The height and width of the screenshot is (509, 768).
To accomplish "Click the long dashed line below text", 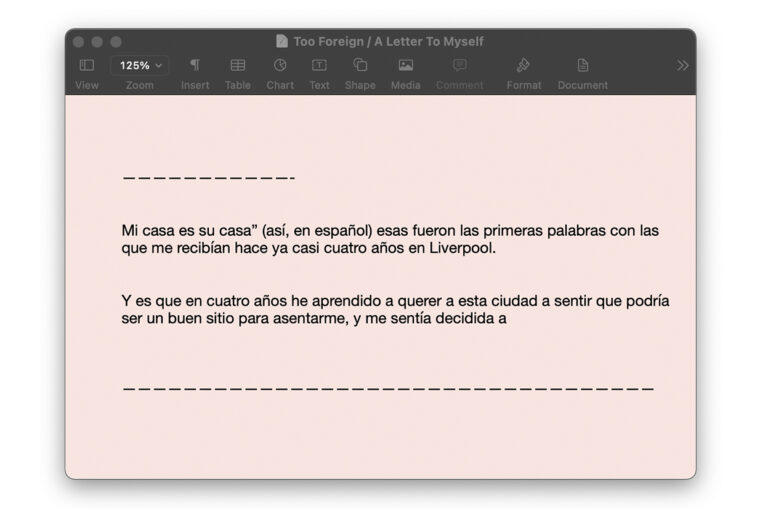I will pyautogui.click(x=388, y=388).
